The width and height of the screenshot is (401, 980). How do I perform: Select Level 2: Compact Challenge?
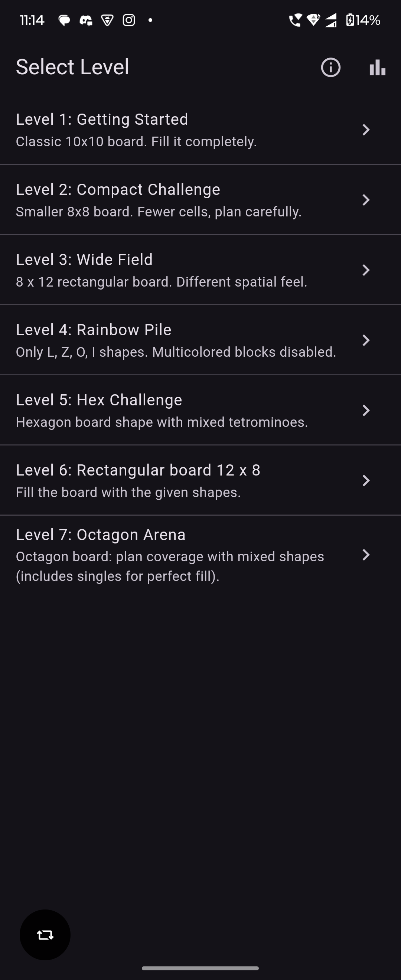pyautogui.click(x=118, y=189)
